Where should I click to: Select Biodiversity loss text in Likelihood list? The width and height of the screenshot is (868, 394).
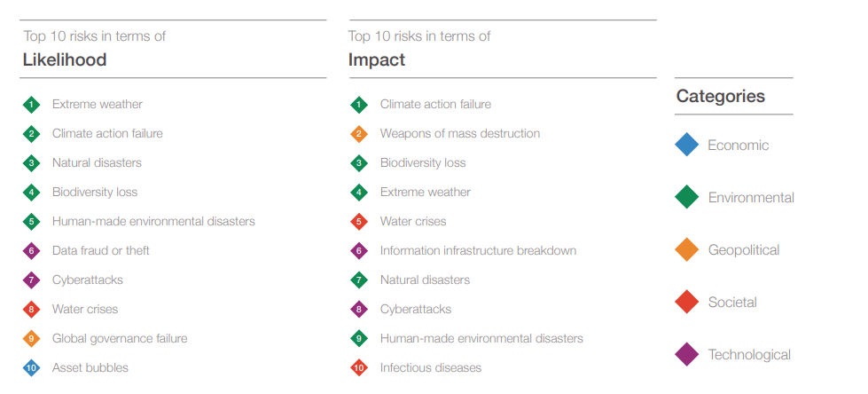95,193
